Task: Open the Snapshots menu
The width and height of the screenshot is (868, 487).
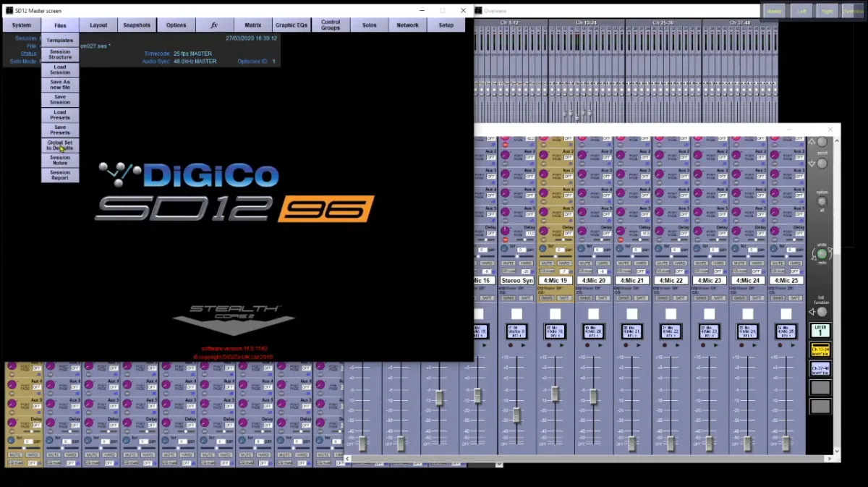Action: (x=137, y=25)
